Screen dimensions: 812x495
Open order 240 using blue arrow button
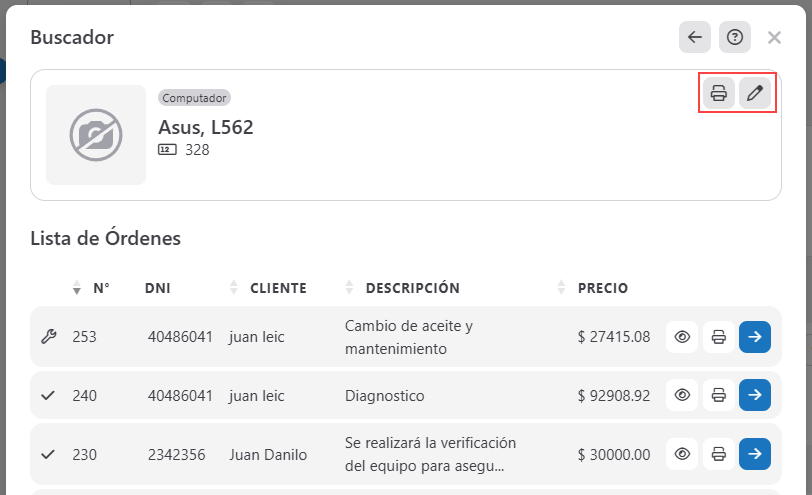tap(755, 395)
